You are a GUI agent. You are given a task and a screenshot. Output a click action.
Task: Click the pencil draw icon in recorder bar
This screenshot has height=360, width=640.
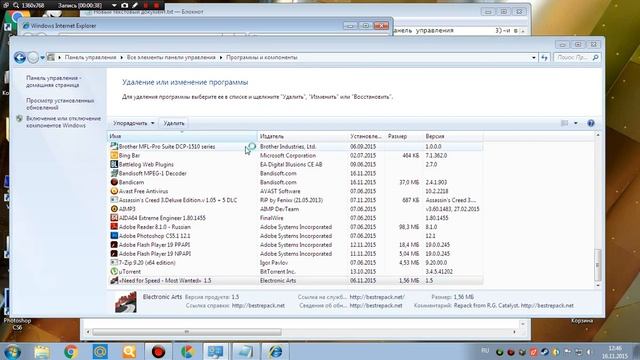coord(135,6)
